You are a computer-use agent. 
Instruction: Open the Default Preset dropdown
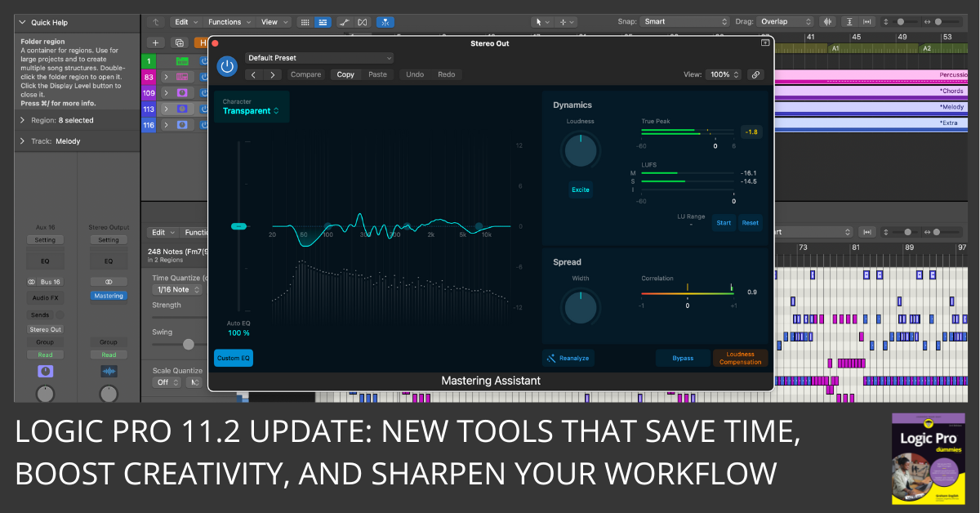point(319,58)
